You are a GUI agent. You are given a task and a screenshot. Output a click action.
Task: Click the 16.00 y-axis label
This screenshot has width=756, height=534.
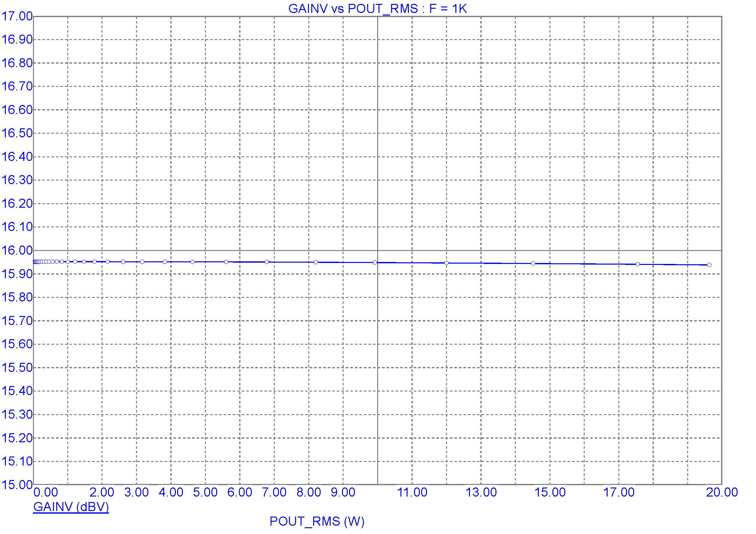[x=17, y=250]
